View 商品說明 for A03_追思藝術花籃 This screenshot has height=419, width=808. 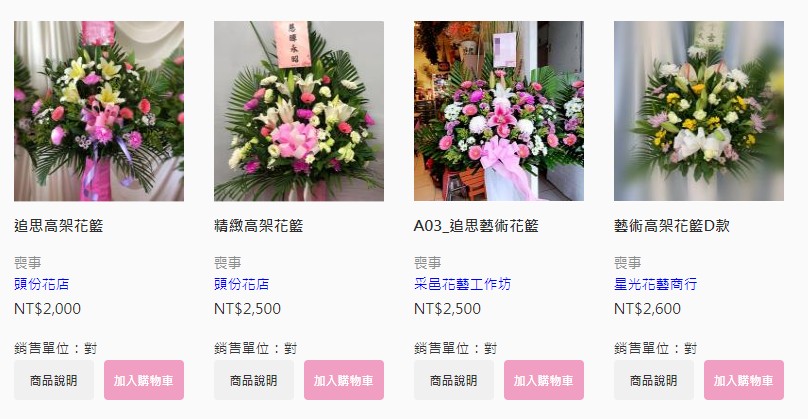pyautogui.click(x=454, y=380)
